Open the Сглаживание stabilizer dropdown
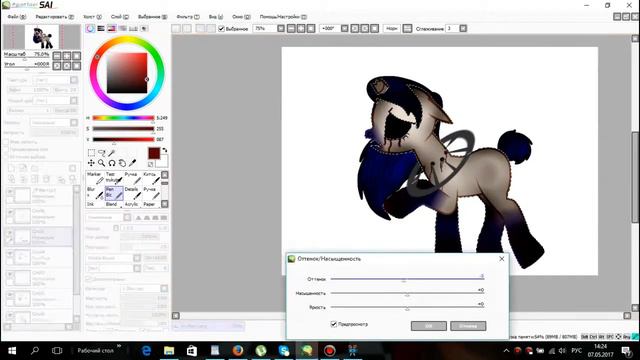The width and height of the screenshot is (640, 360). click(463, 29)
